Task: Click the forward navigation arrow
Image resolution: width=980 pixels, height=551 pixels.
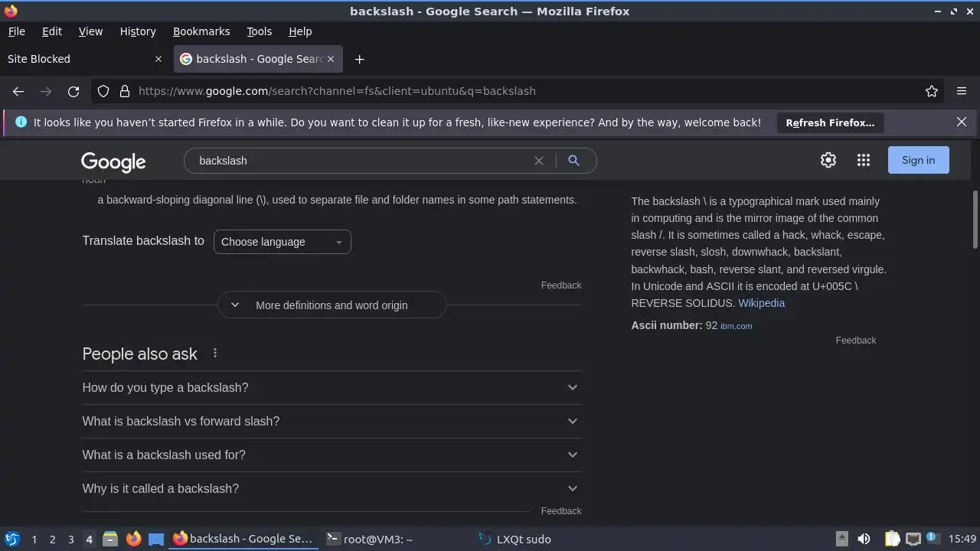Action: (46, 91)
